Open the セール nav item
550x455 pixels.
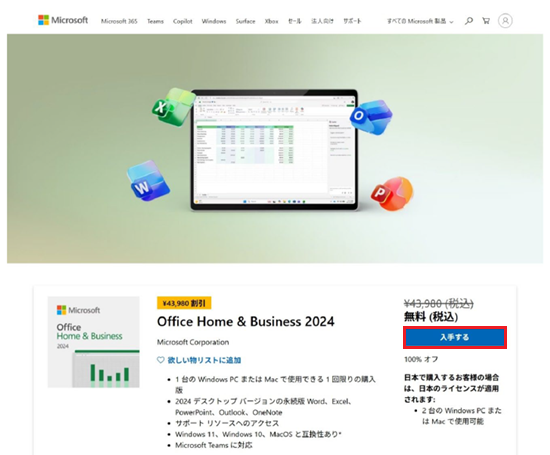tap(295, 21)
